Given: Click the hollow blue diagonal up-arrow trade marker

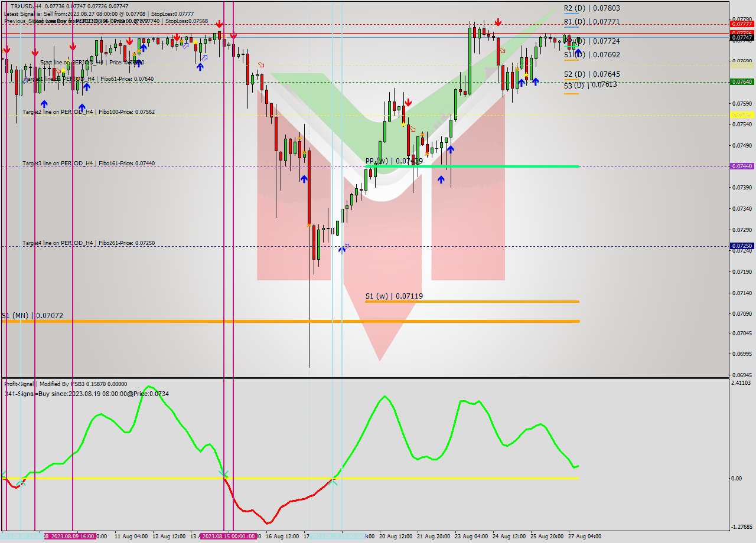Looking at the screenshot, I should (x=347, y=246).
